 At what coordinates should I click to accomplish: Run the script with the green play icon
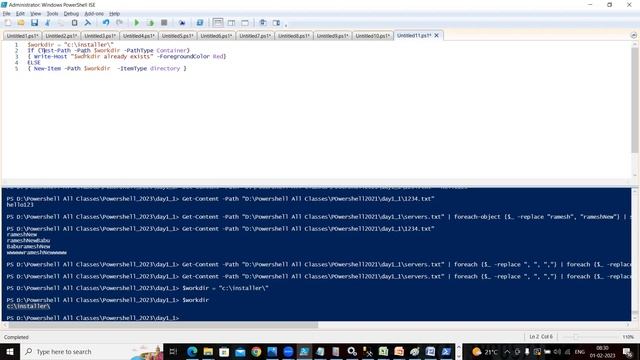pos(137,23)
